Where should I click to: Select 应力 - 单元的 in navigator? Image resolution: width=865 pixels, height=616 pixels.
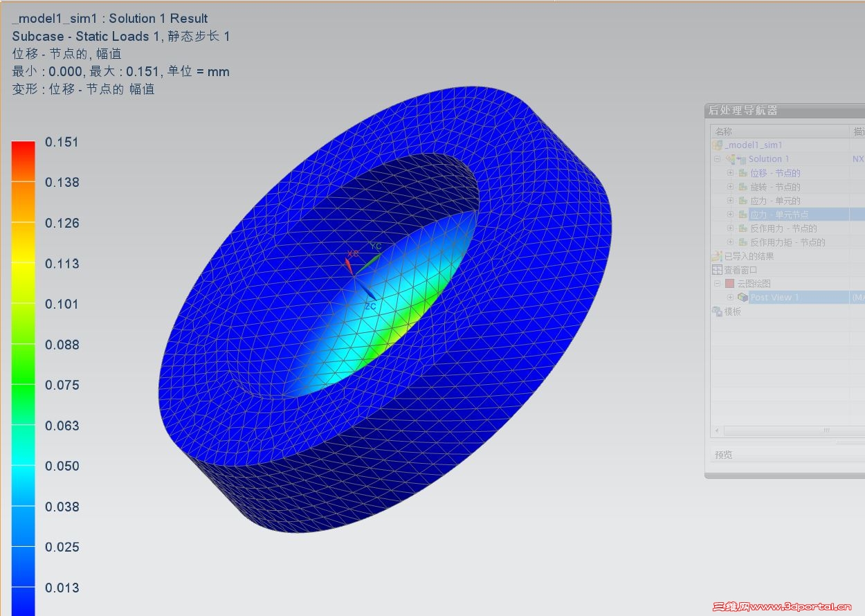pos(776,201)
